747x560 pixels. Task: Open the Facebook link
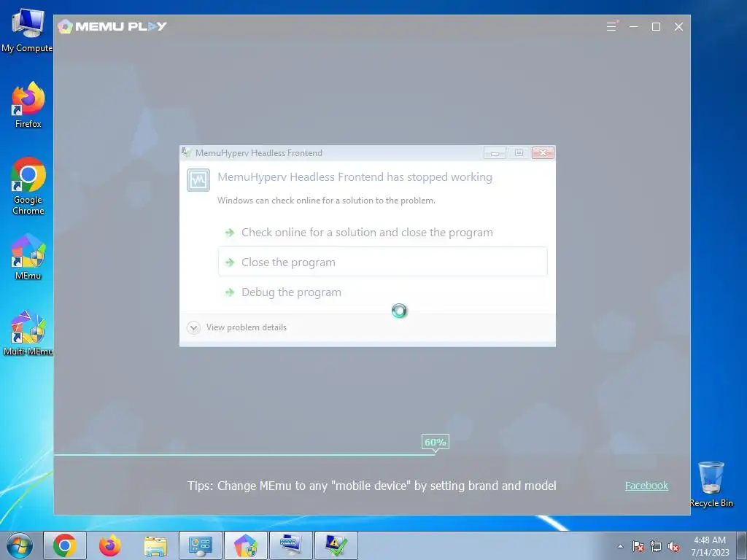(x=646, y=486)
